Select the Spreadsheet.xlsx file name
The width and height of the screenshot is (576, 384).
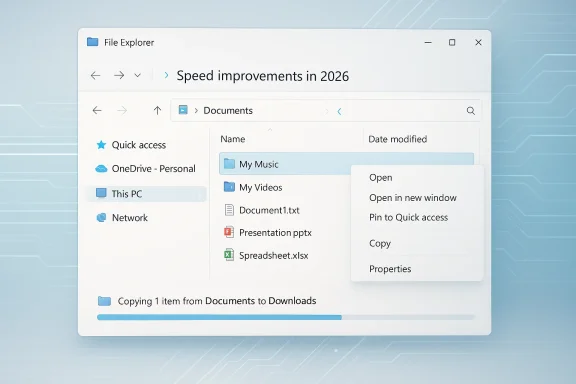[274, 255]
